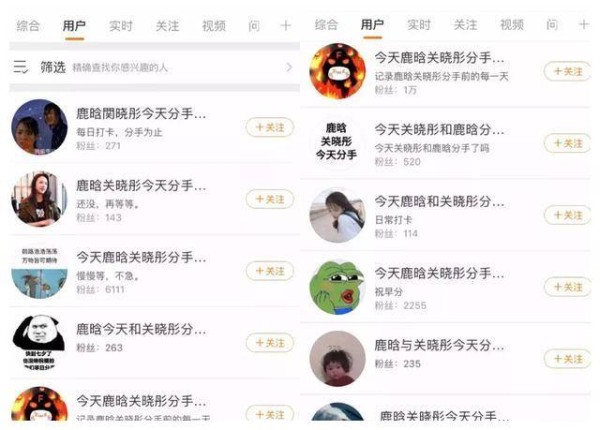Open the baby photo avatar profile
Screen dimensions: 600x430
[x=337, y=359]
